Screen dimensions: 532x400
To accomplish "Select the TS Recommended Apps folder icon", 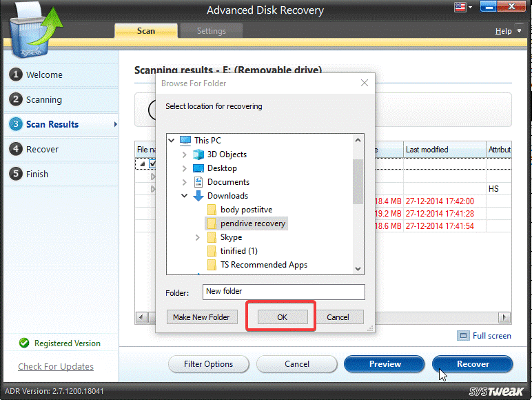I will (212, 265).
